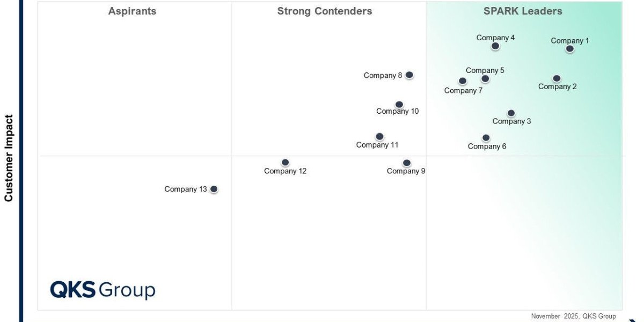
Task: Click the Company 13 data point
Action: coord(214,189)
